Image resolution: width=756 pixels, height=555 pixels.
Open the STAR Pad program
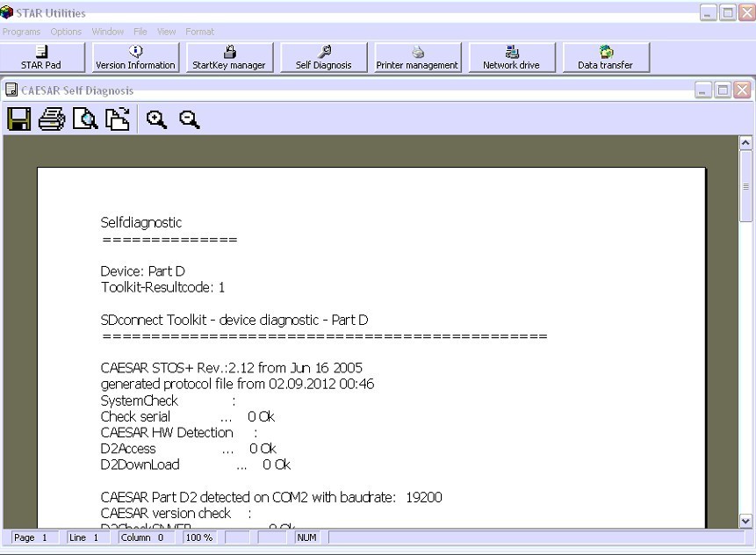coord(42,57)
